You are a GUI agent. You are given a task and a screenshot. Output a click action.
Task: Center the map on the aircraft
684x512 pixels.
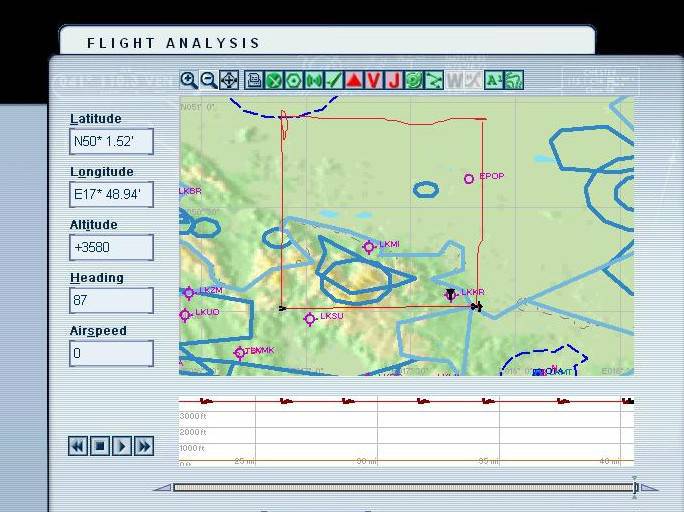tap(229, 80)
